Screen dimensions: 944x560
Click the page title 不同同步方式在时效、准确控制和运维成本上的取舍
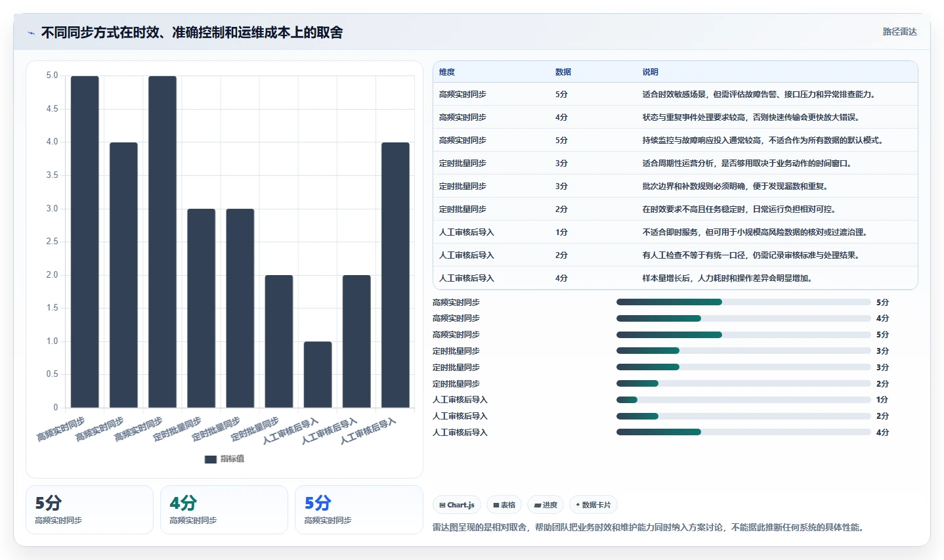click(192, 32)
